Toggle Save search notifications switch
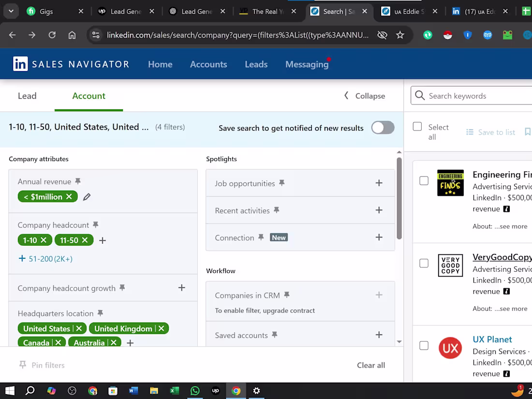Viewport: 532px width, 399px height. (383, 128)
